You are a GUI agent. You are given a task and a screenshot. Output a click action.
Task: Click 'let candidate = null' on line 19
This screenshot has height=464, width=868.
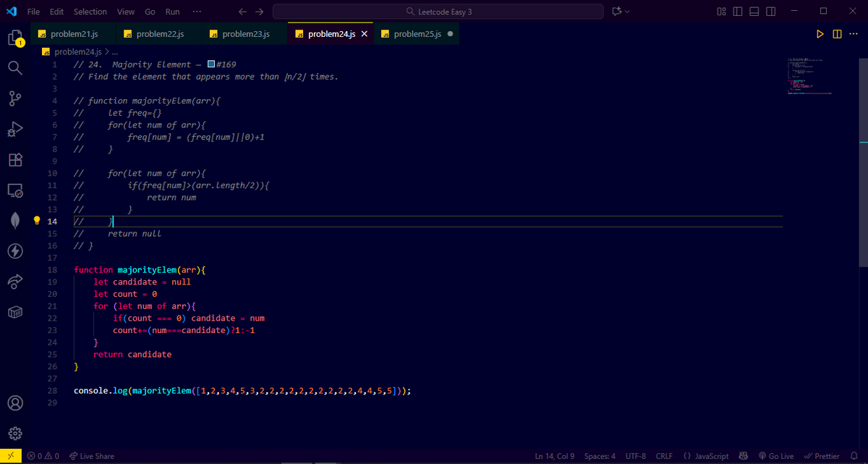pos(142,282)
